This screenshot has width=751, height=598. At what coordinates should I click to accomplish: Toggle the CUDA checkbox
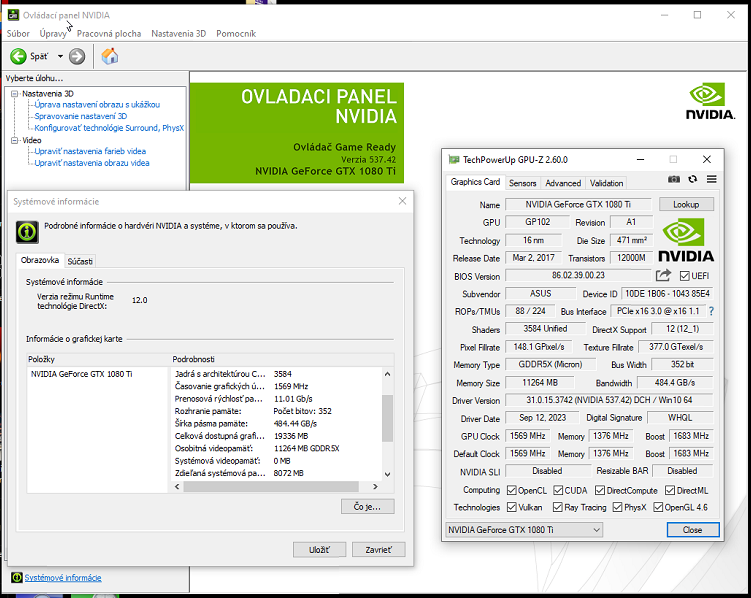coord(558,490)
